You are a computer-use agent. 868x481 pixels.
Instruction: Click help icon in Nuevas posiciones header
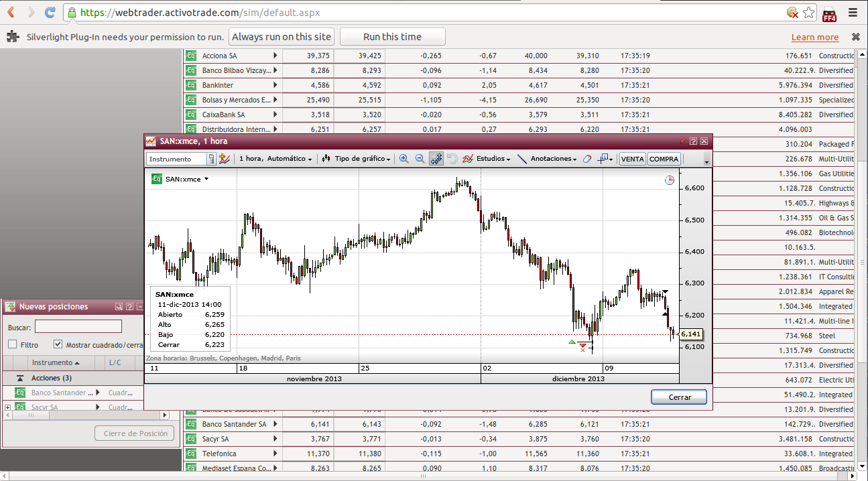(x=129, y=306)
